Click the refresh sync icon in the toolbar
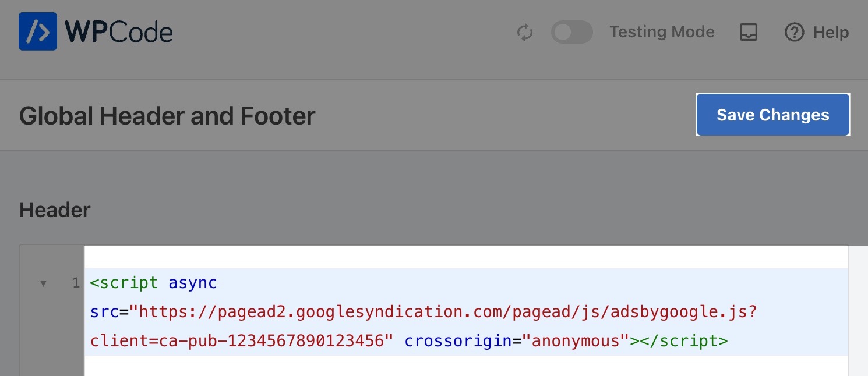The image size is (868, 376). click(x=525, y=33)
